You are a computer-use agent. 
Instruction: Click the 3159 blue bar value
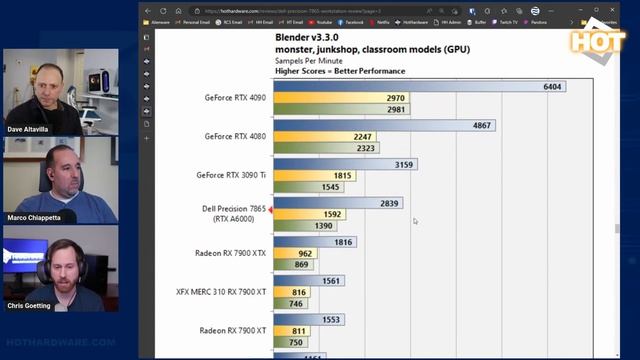click(x=404, y=164)
